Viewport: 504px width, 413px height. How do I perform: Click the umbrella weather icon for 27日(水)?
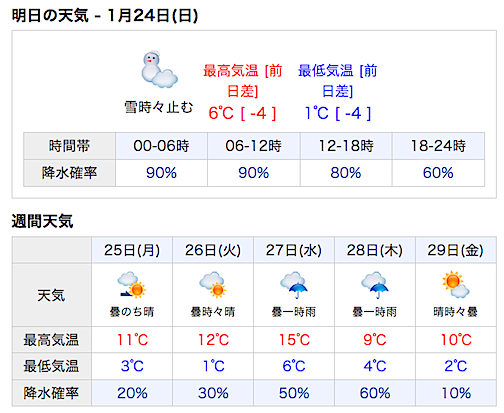(294, 285)
